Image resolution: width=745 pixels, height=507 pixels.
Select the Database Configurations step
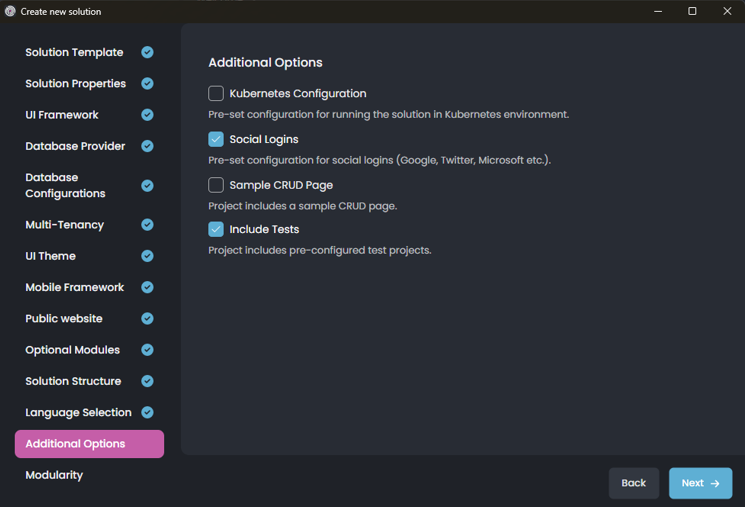65,185
